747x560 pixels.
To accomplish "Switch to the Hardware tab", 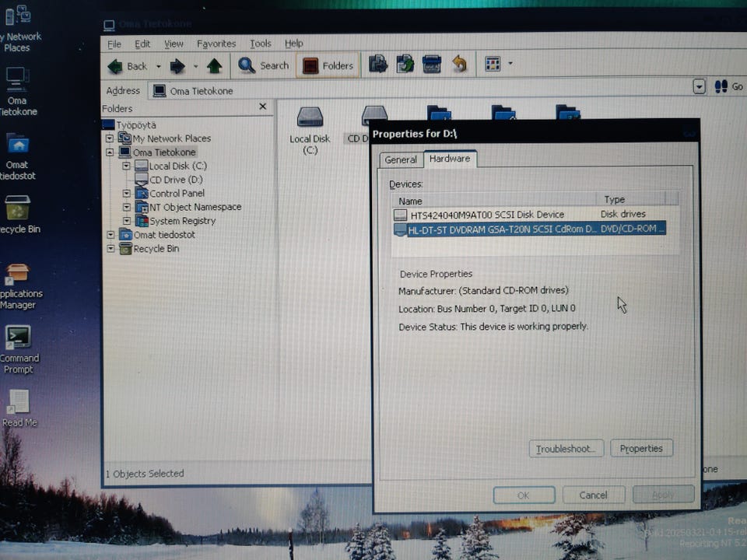I will point(450,159).
